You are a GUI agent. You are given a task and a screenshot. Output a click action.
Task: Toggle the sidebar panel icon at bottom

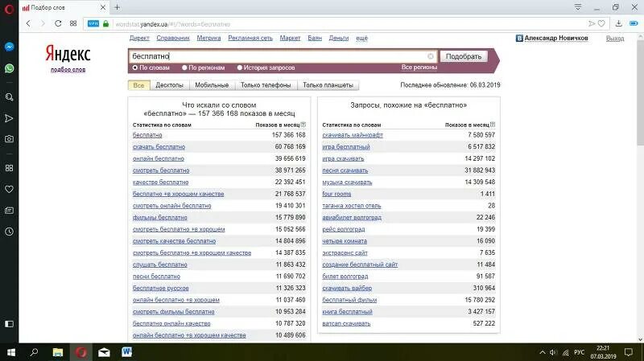(x=9, y=324)
